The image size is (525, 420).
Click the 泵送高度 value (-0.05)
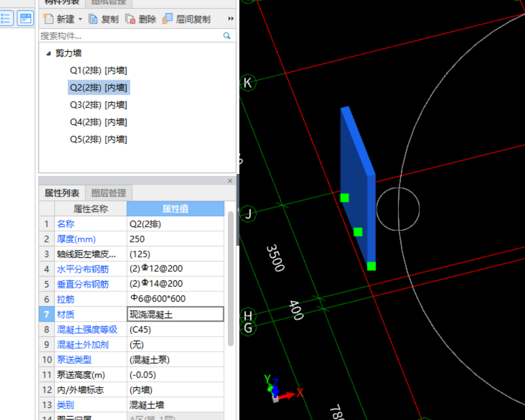pos(175,375)
